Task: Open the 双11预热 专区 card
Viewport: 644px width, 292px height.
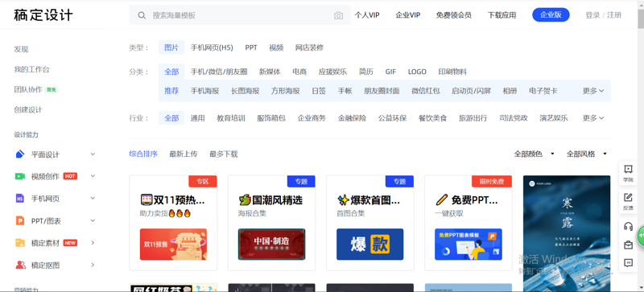Action: pyautogui.click(x=173, y=223)
